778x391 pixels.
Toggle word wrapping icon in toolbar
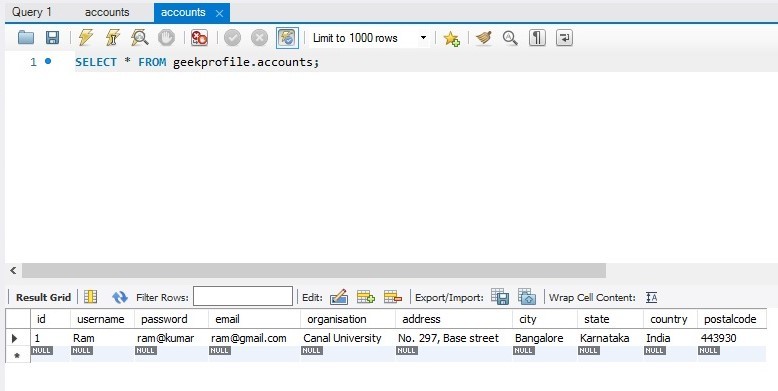[564, 38]
